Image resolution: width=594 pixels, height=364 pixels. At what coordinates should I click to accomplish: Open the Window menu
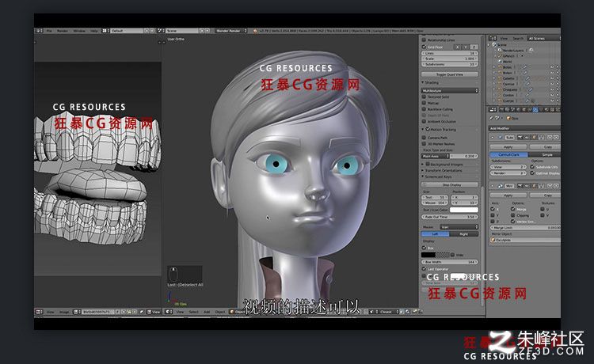79,31
